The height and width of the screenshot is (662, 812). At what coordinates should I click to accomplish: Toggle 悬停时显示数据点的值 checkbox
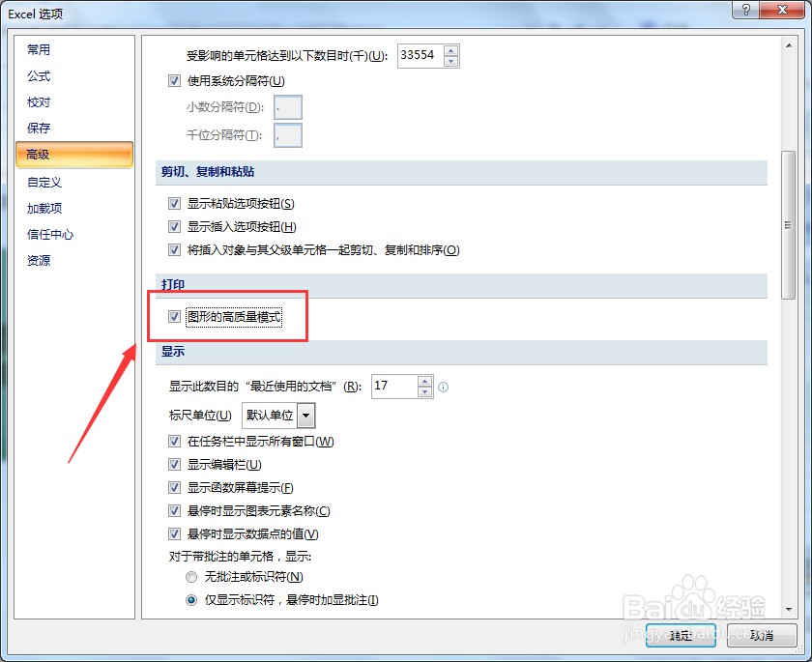(175, 533)
